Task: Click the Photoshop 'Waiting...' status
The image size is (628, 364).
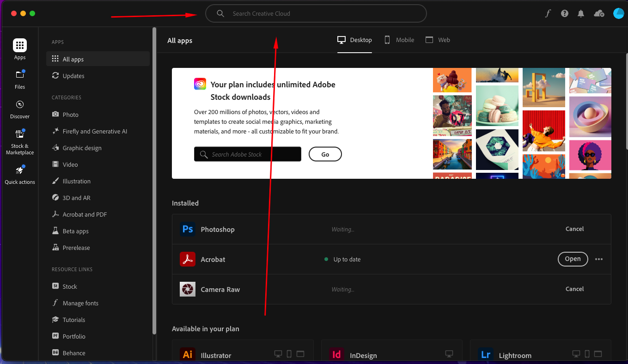Action: coord(343,230)
